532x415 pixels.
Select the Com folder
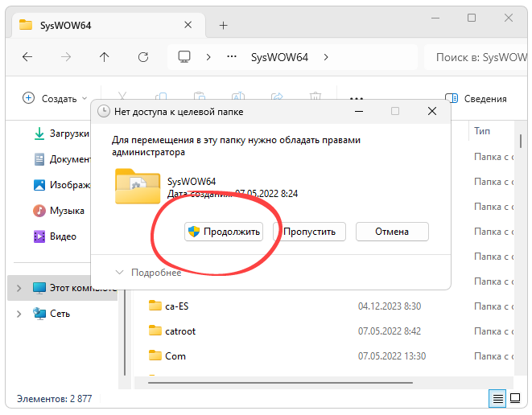click(167, 355)
